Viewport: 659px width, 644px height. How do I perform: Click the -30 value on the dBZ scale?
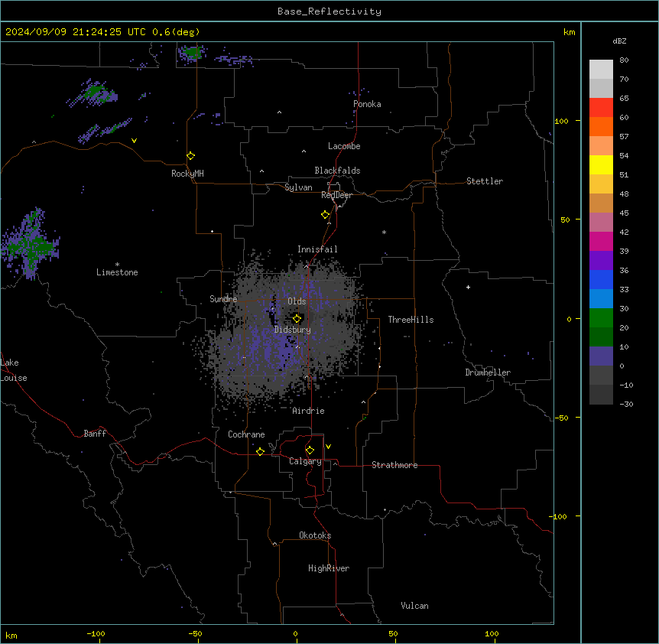click(626, 405)
